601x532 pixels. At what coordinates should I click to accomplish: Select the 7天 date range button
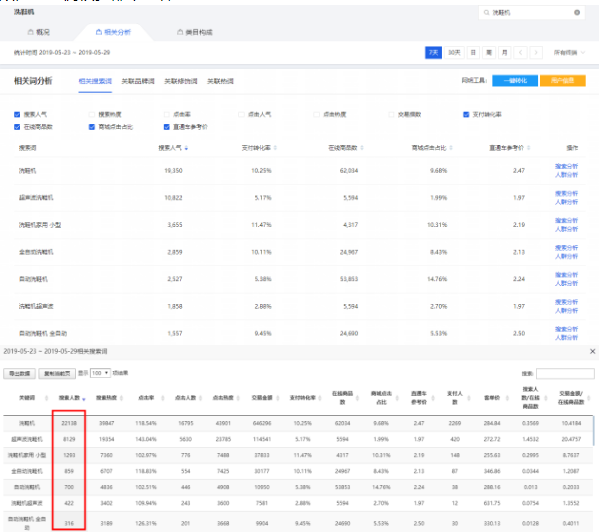click(433, 53)
